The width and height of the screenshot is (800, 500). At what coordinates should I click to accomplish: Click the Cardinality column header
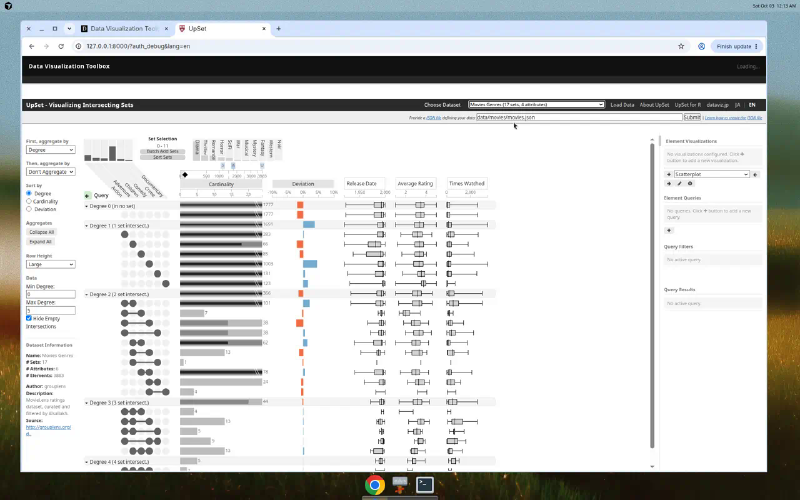click(221, 184)
